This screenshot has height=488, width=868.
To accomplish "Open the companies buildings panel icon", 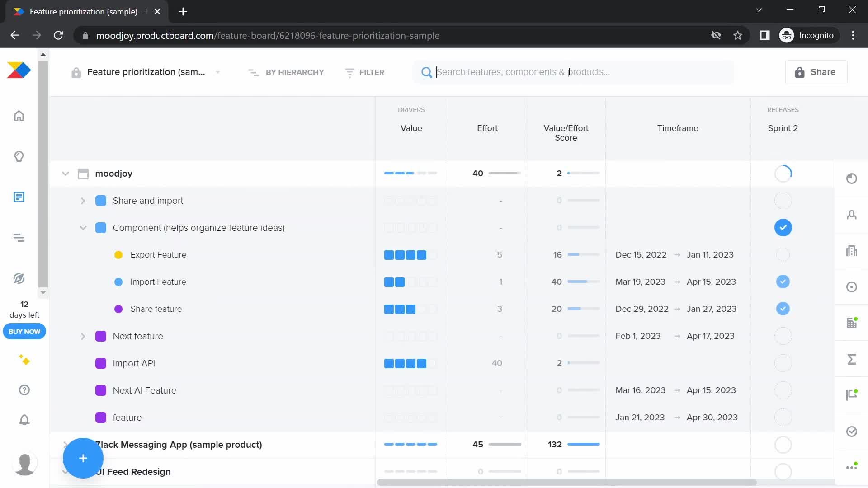I will click(x=852, y=251).
